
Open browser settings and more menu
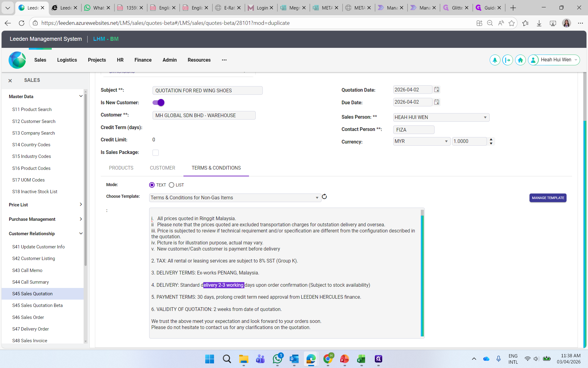(580, 23)
